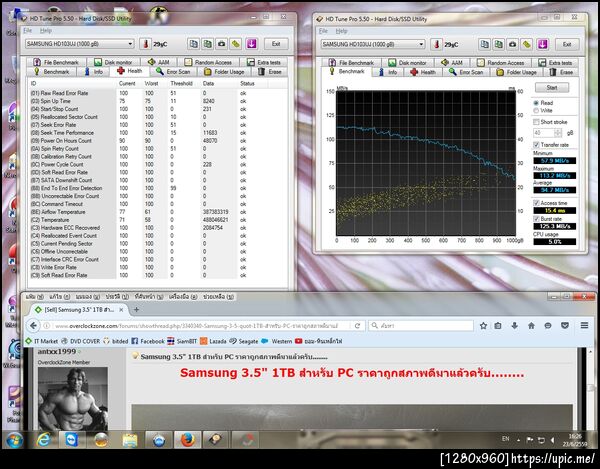This screenshot has width=600, height=469.
Task: Open options icon in right HD Tune toolbar
Action: tap(527, 44)
